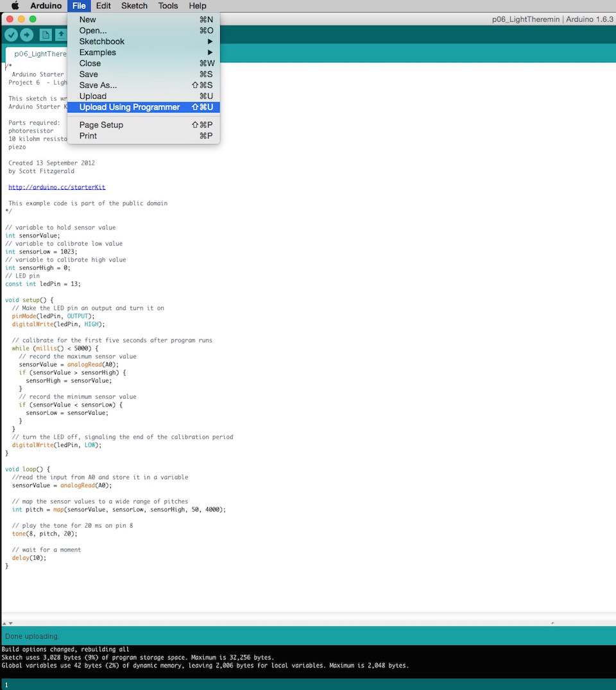Click the Open sketch arrow icon

61,35
